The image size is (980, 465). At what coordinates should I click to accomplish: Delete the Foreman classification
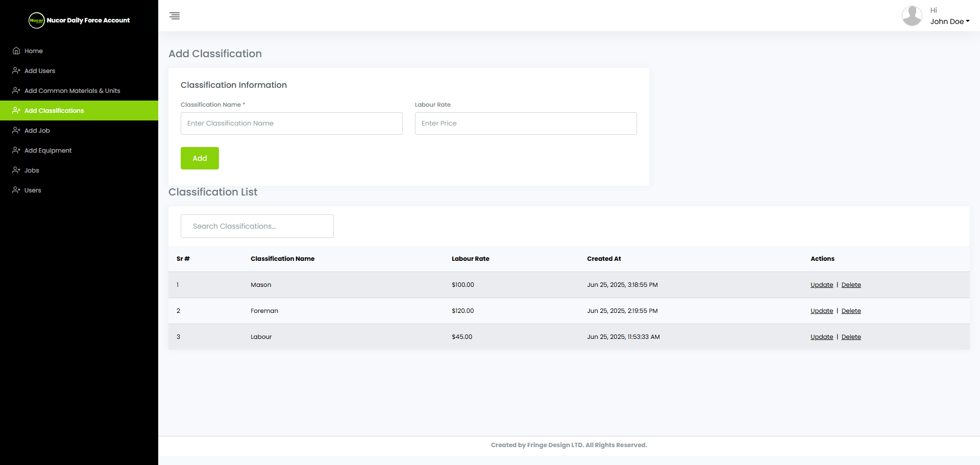click(x=851, y=311)
